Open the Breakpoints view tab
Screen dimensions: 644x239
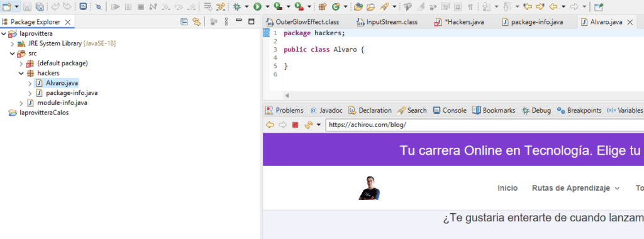pyautogui.click(x=579, y=110)
